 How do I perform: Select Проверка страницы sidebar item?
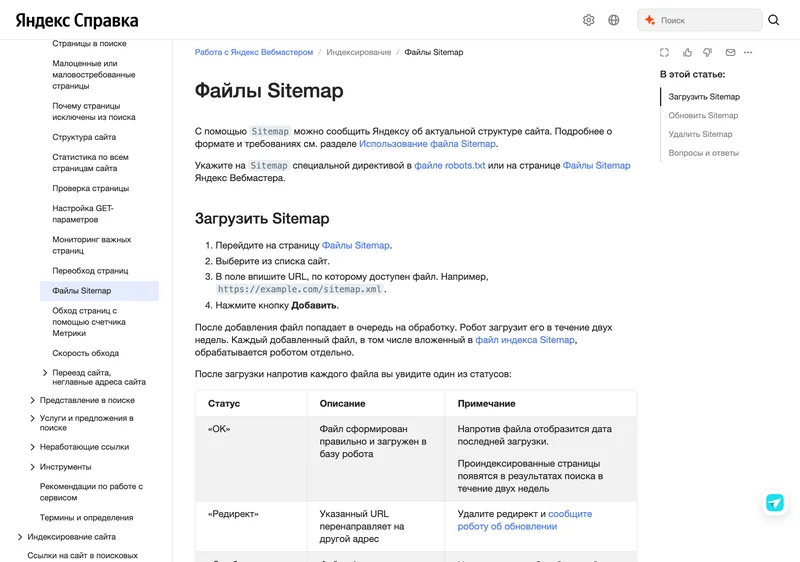pyautogui.click(x=91, y=188)
